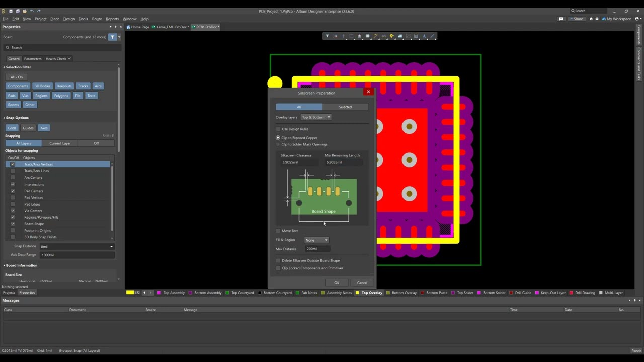Click the yellow via placement icon in the active bar
Image resolution: width=644 pixels, height=362 pixels.
coord(391,36)
